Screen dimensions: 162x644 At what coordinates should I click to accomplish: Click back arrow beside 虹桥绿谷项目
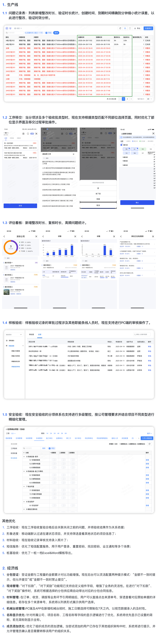click(6, 429)
